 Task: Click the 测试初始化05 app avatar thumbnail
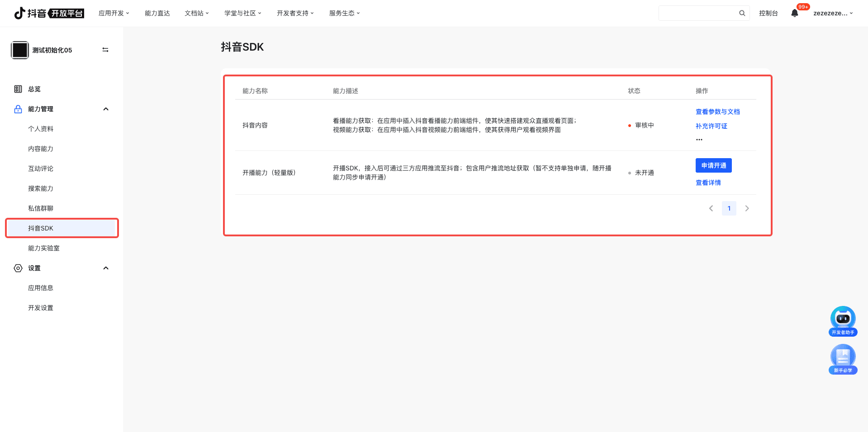click(x=20, y=50)
